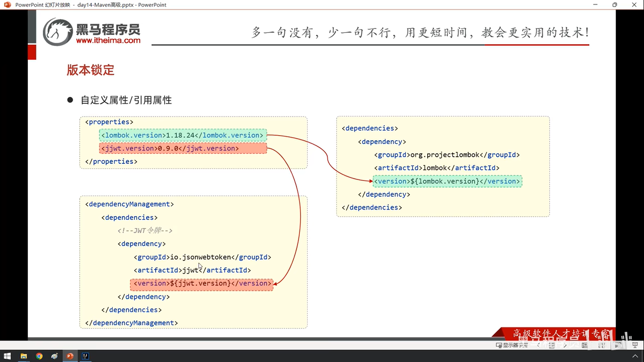Click the opening <dependencyManagement> tag line
The image size is (644, 362).
pyautogui.click(x=130, y=204)
